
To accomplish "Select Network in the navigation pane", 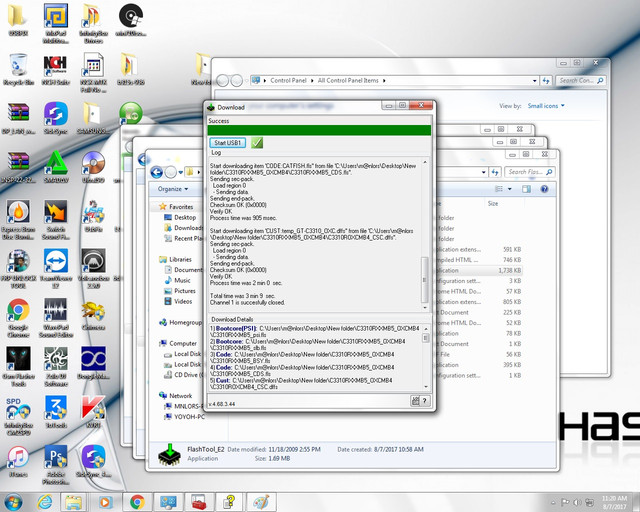I will tap(176, 396).
